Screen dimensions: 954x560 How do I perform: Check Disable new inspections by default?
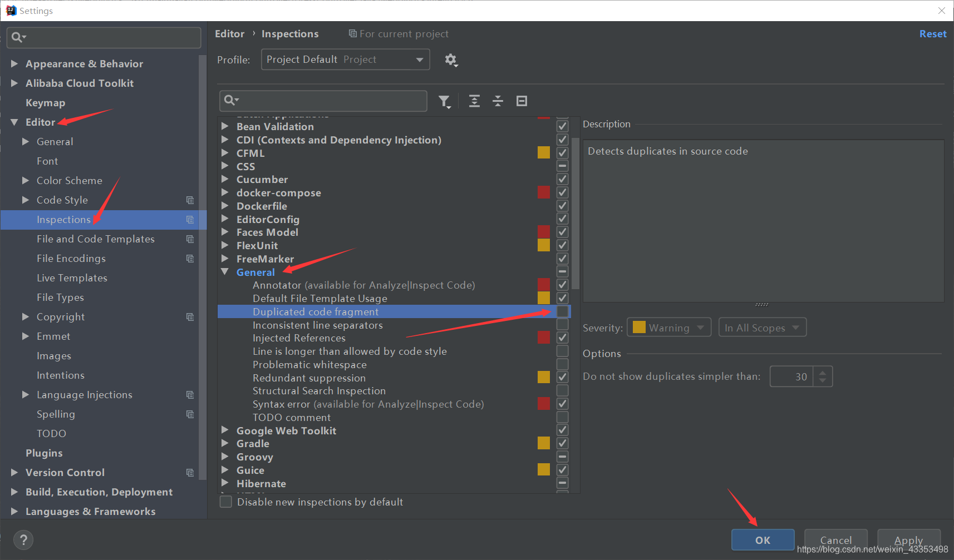coord(225,502)
